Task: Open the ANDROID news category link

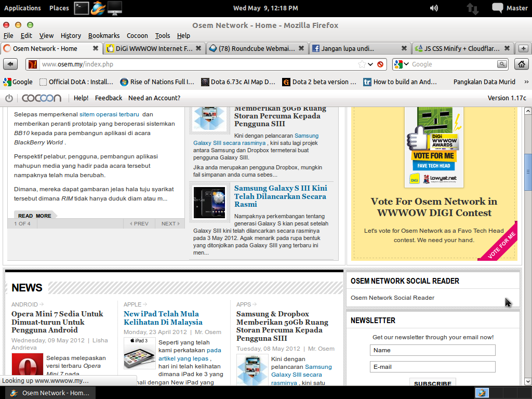Action: click(x=28, y=304)
